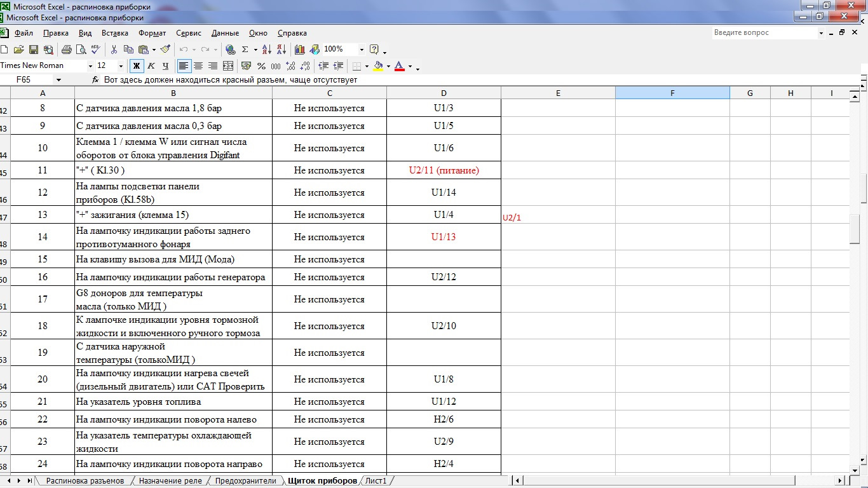Image resolution: width=868 pixels, height=488 pixels.
Task: Toggle bold formatting (Ж) button
Action: tap(136, 65)
